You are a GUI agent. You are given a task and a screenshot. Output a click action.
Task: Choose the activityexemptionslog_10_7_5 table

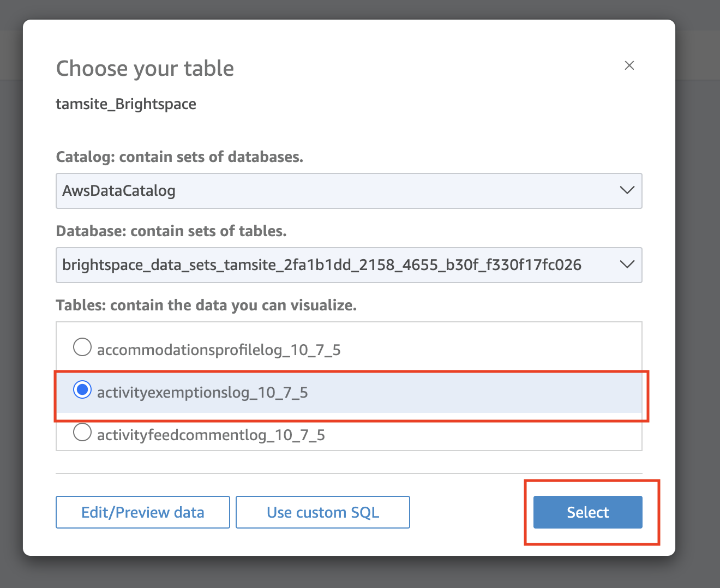click(82, 389)
